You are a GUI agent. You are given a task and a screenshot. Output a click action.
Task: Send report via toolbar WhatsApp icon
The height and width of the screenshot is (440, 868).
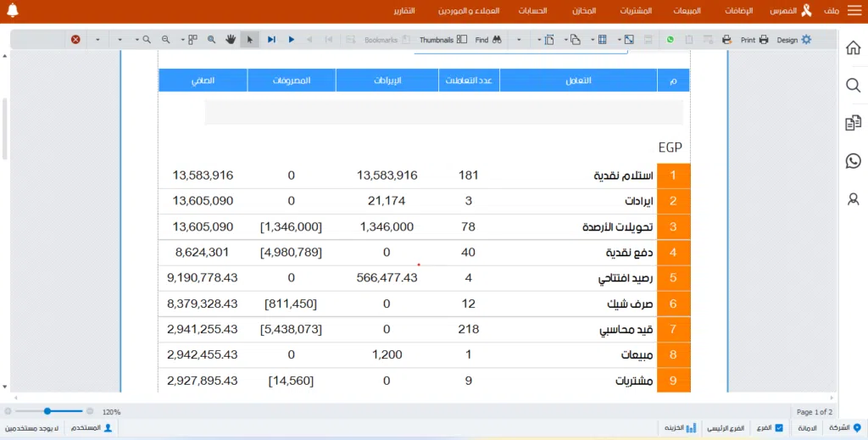[x=670, y=40]
